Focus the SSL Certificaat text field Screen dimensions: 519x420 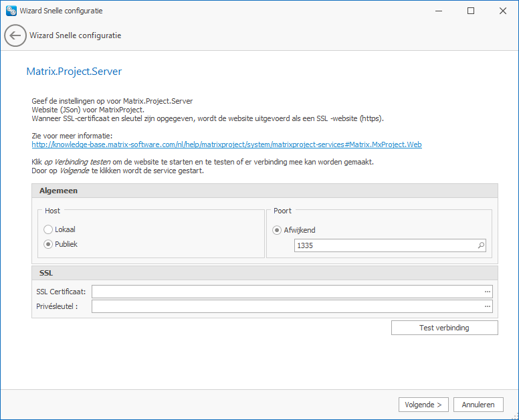click(288, 292)
